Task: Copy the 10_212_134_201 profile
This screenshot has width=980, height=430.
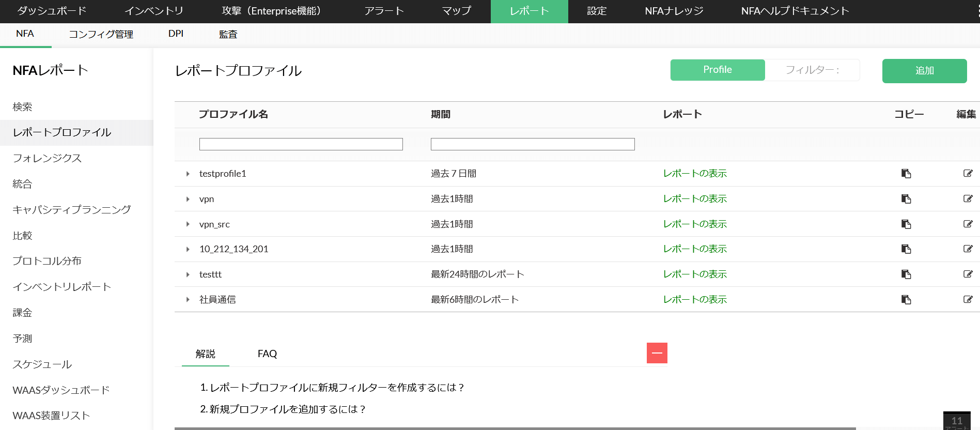Action: click(906, 249)
